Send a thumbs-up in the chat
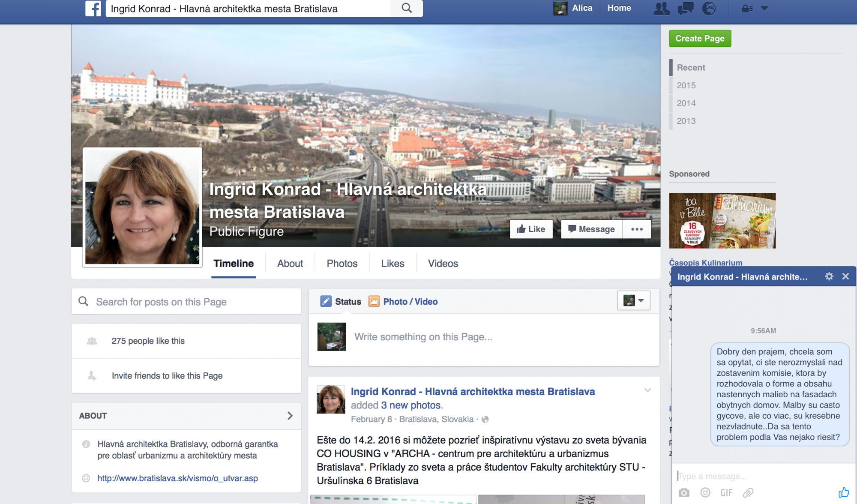This screenshot has width=857, height=504. pyautogui.click(x=843, y=492)
